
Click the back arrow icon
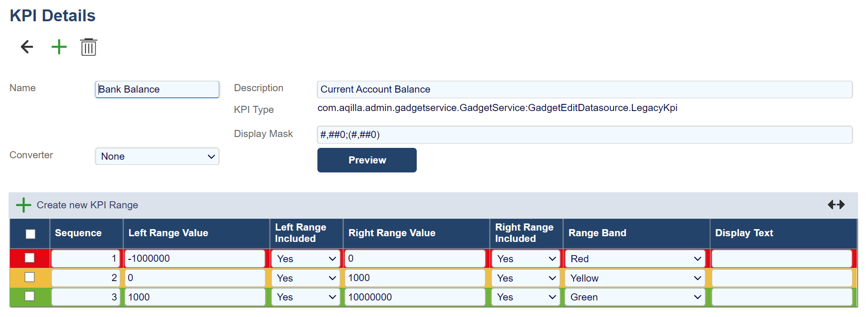click(27, 47)
